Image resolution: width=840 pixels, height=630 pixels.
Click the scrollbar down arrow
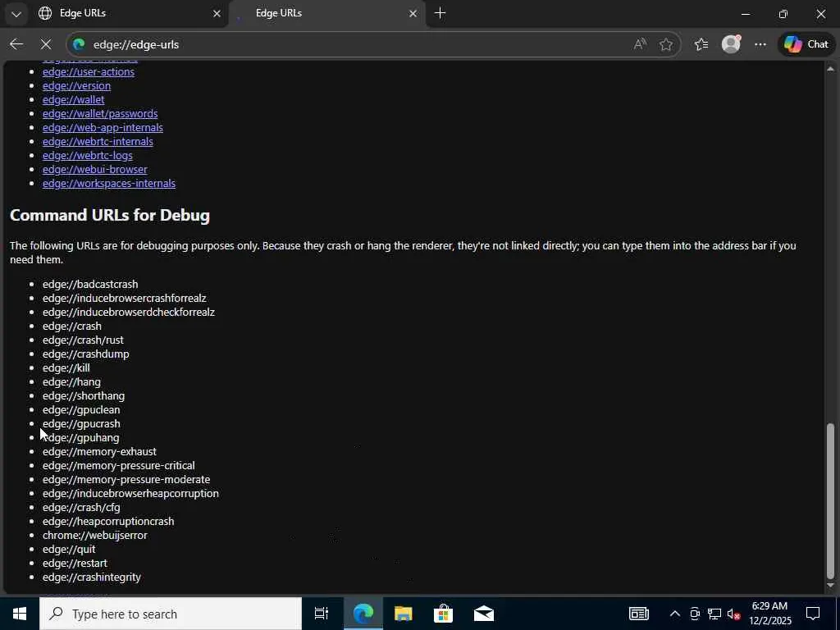click(x=830, y=586)
